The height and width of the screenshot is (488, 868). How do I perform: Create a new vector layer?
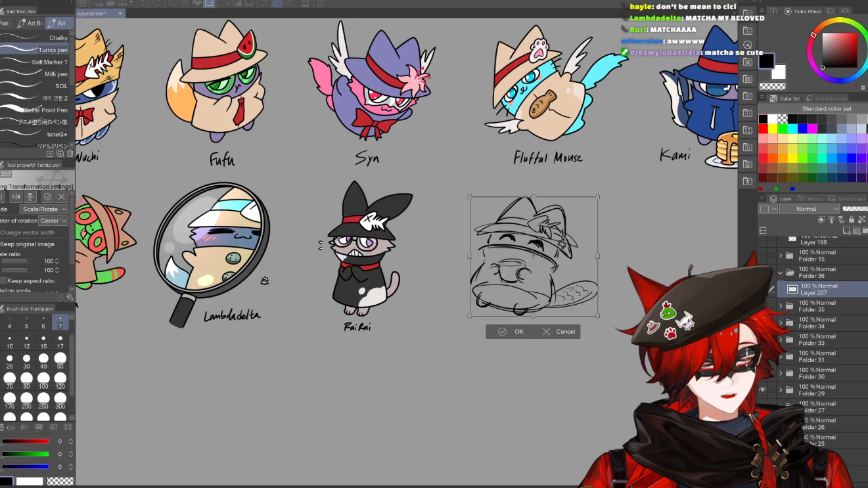857,231
